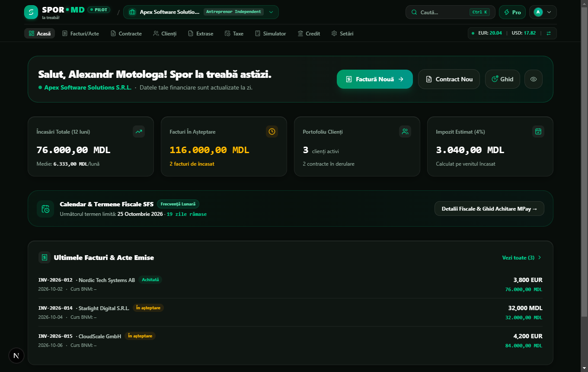Click the users icon in Portofoliu Clienți card
The image size is (588, 372).
coord(405,131)
